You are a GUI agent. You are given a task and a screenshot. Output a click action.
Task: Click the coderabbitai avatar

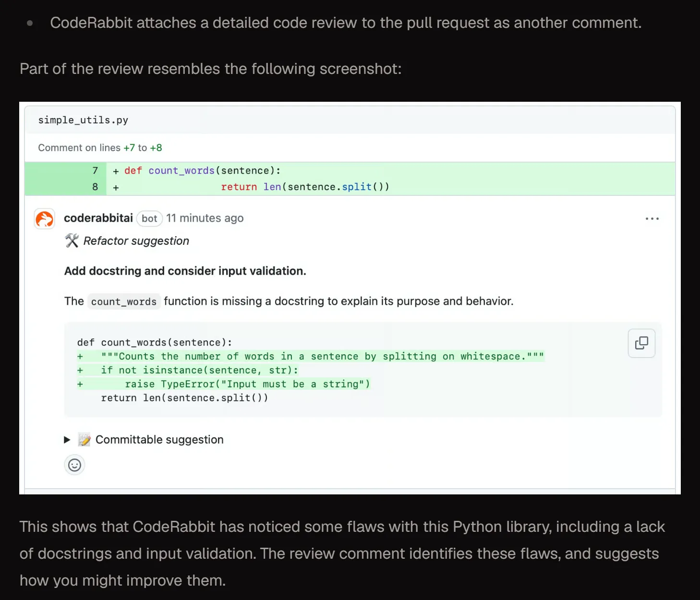tap(45, 219)
